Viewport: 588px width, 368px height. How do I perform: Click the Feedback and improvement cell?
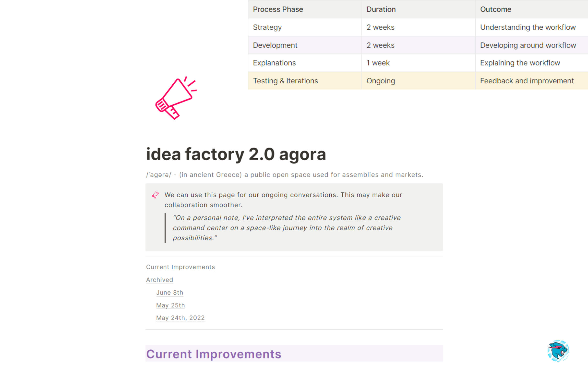527,81
